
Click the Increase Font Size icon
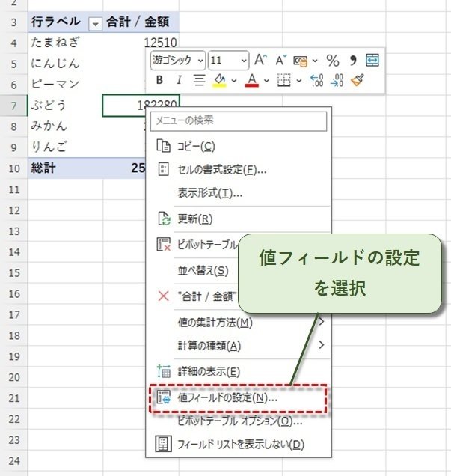(x=260, y=60)
